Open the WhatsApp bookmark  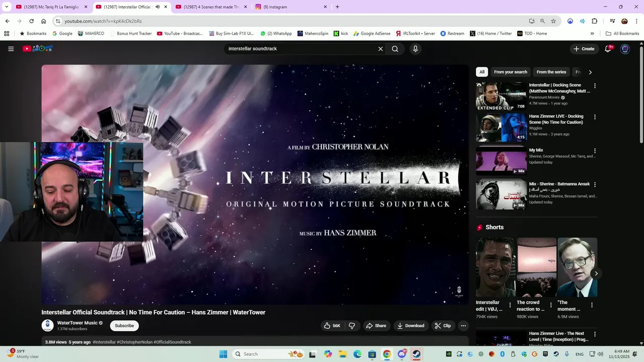click(276, 34)
